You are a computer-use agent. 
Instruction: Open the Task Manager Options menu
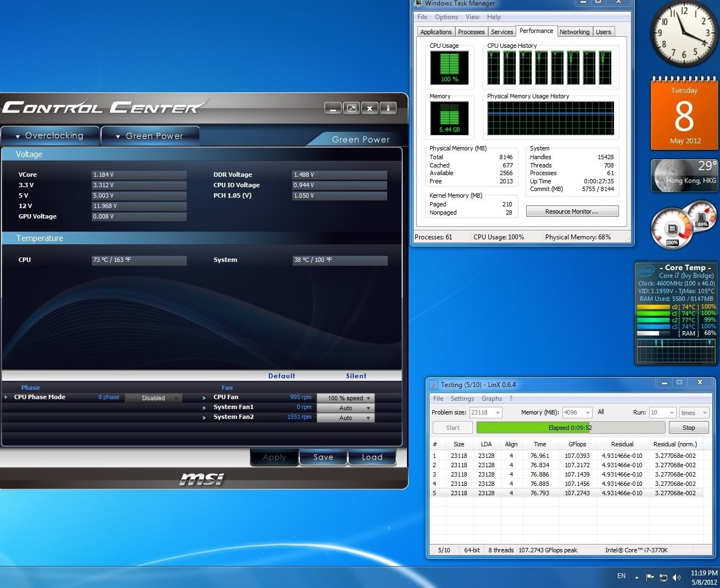(x=446, y=17)
